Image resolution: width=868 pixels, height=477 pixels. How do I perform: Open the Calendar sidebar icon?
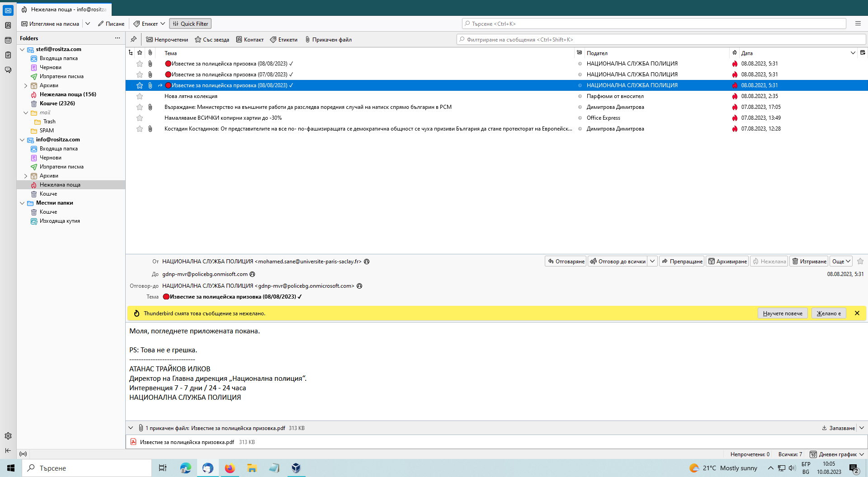point(8,40)
